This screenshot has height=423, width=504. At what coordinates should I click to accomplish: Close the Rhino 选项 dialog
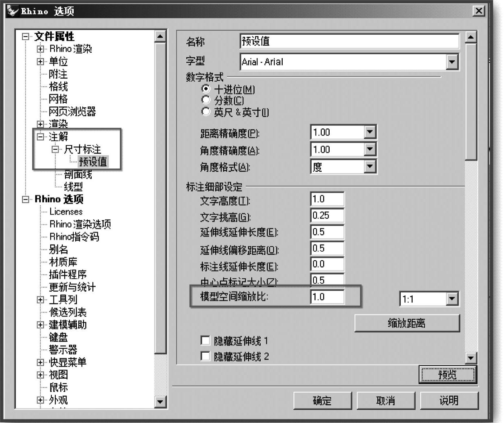(479, 11)
